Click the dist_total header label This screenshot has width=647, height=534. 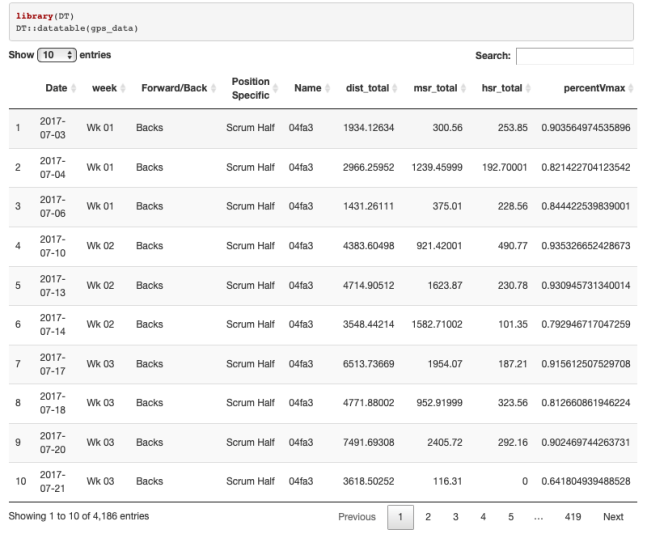pos(367,88)
